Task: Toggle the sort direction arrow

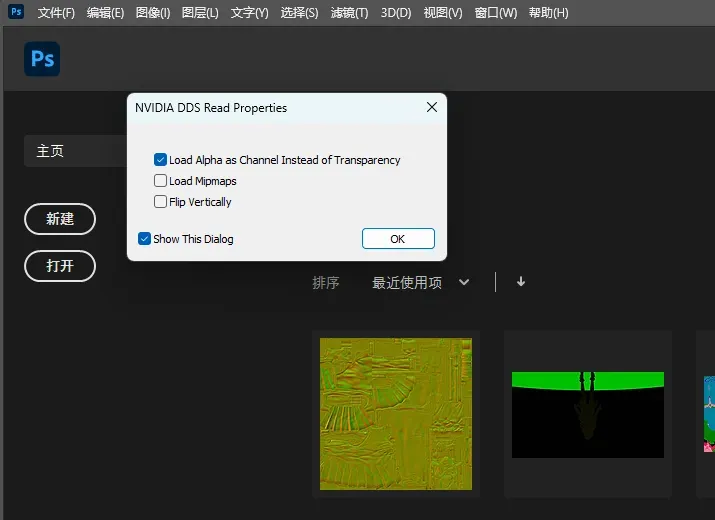Action: tap(521, 282)
